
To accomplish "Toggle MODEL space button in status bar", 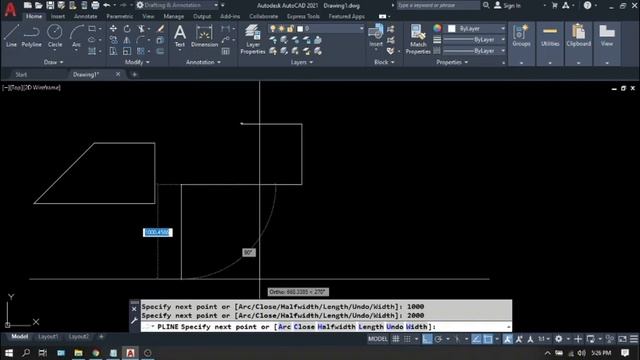I will (378, 339).
